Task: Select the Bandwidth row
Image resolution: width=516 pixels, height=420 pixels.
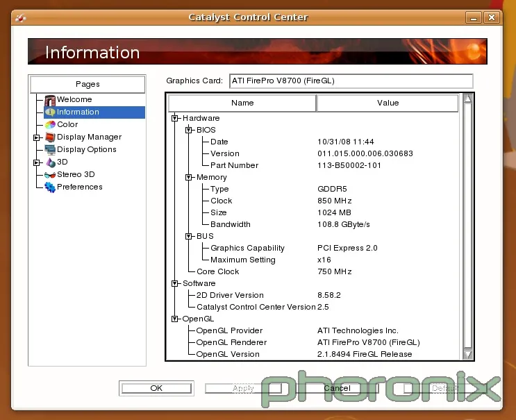Action: tap(313, 225)
